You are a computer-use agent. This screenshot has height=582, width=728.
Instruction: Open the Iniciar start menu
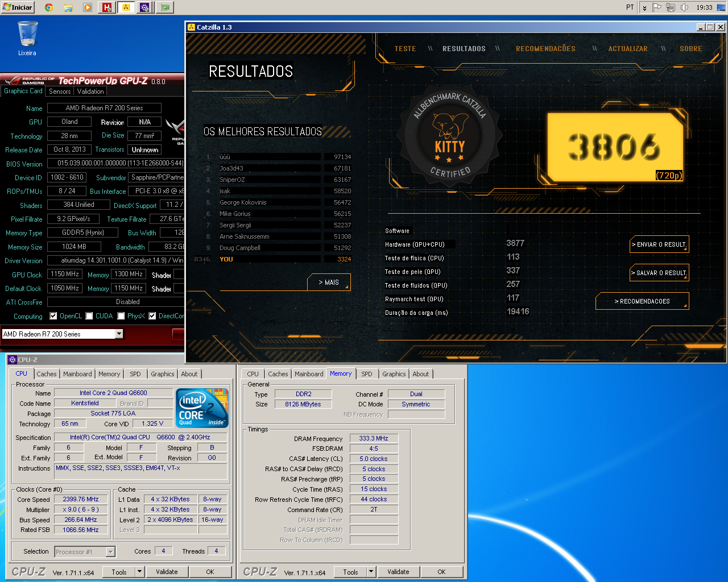(18, 7)
